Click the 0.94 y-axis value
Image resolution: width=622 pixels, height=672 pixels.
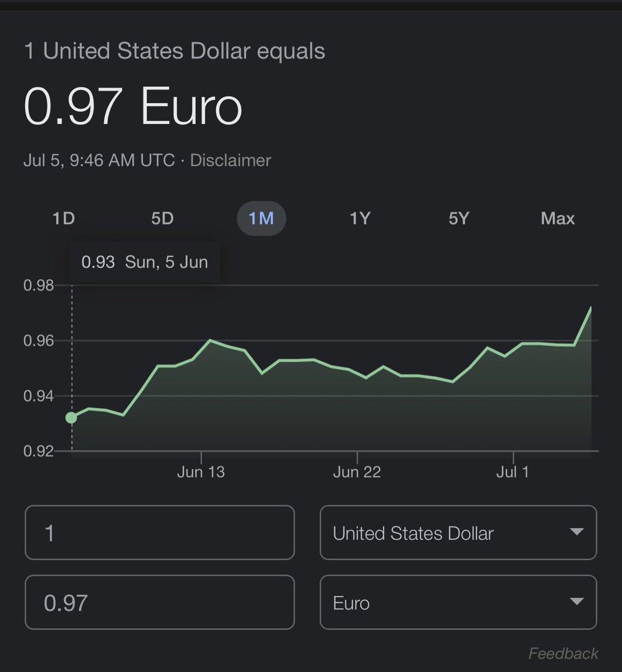[x=39, y=396]
